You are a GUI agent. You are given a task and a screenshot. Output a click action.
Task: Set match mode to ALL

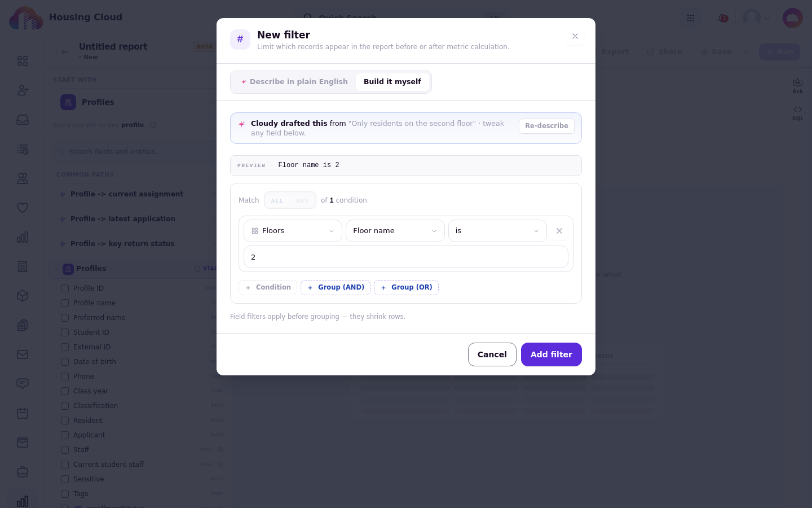pyautogui.click(x=277, y=200)
